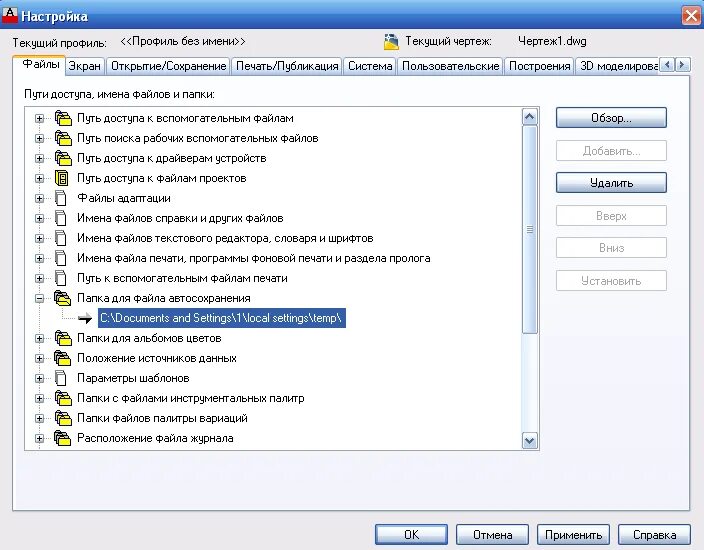Click the AutoCAD icon in the title bar
The width and height of the screenshot is (704, 550).
click(9, 16)
